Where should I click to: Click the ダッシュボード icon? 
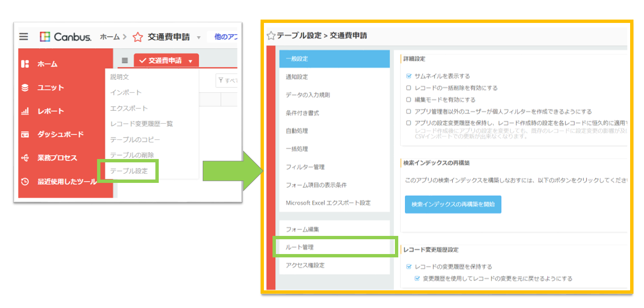point(25,135)
